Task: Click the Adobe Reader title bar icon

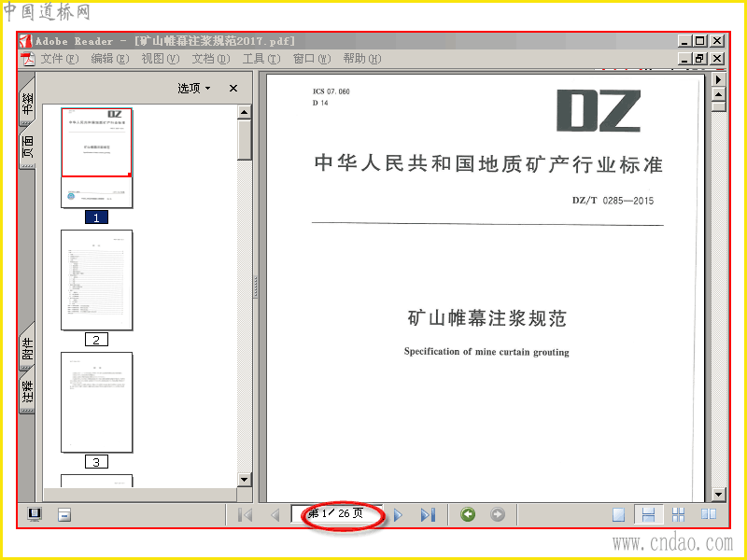Action: pos(26,41)
